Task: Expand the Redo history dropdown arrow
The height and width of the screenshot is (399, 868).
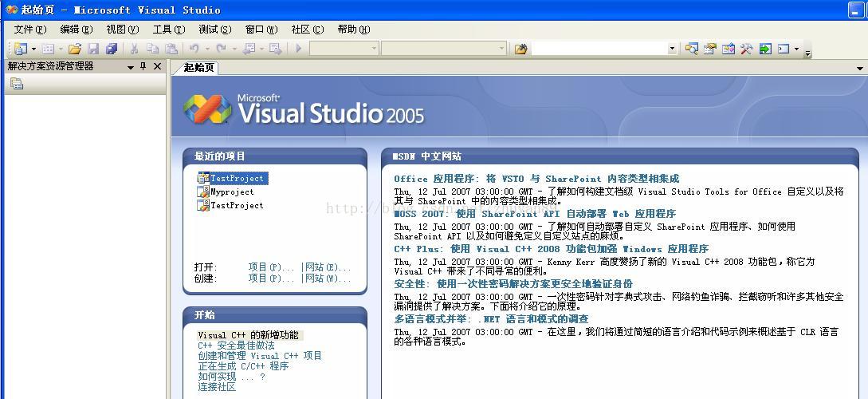Action: point(234,49)
